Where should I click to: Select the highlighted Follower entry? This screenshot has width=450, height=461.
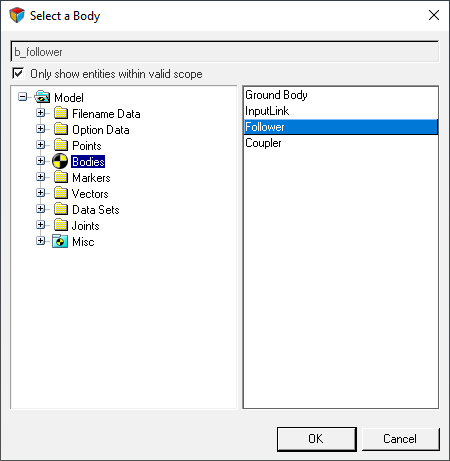[341, 127]
